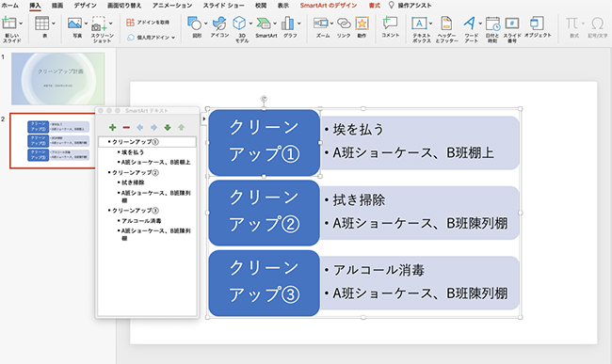This screenshot has width=612, height=364.
Task: Open the Insert (挿入) tab
Action: pyautogui.click(x=35, y=6)
